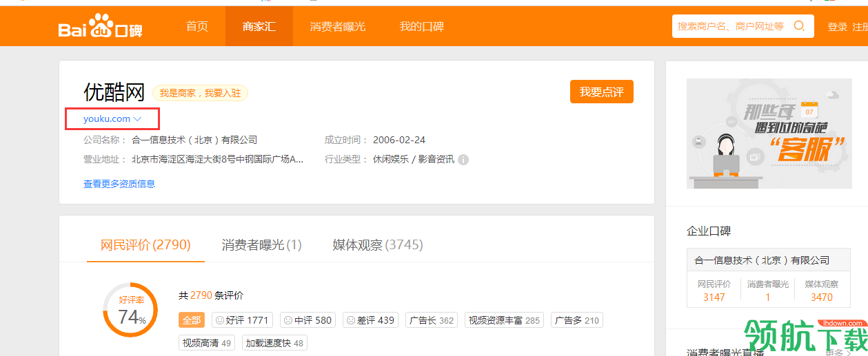Screen dimensions: 868x356
Task: Click the 休闲娱乐 / 影音资讯 industry text
Action: click(x=414, y=160)
